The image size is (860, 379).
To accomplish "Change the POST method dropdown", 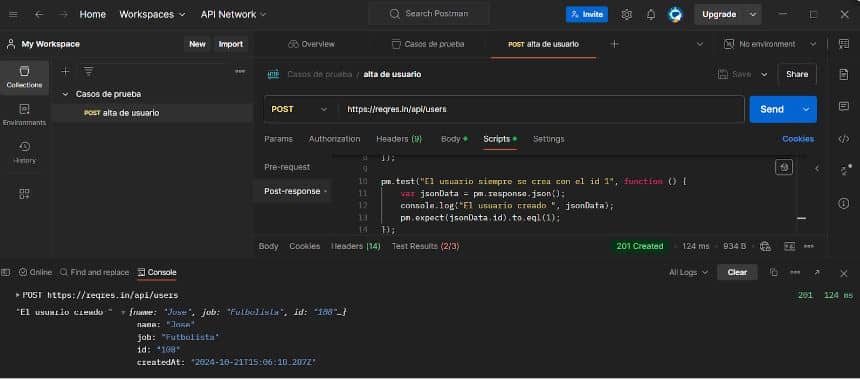I will click(299, 109).
